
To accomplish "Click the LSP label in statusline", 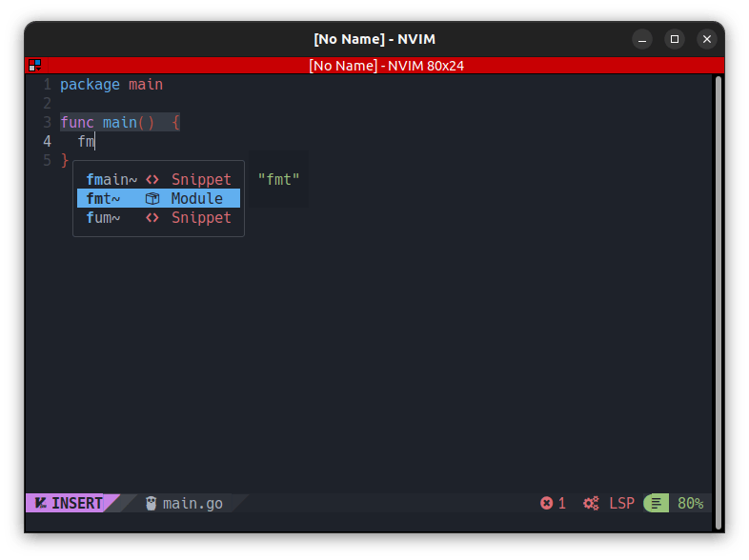I will point(621,503).
